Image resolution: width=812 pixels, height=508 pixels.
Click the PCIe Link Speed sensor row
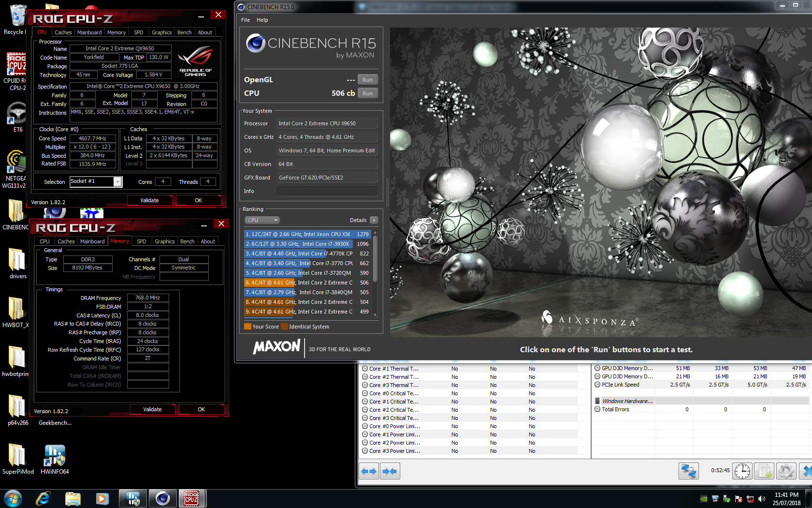pyautogui.click(x=701, y=385)
